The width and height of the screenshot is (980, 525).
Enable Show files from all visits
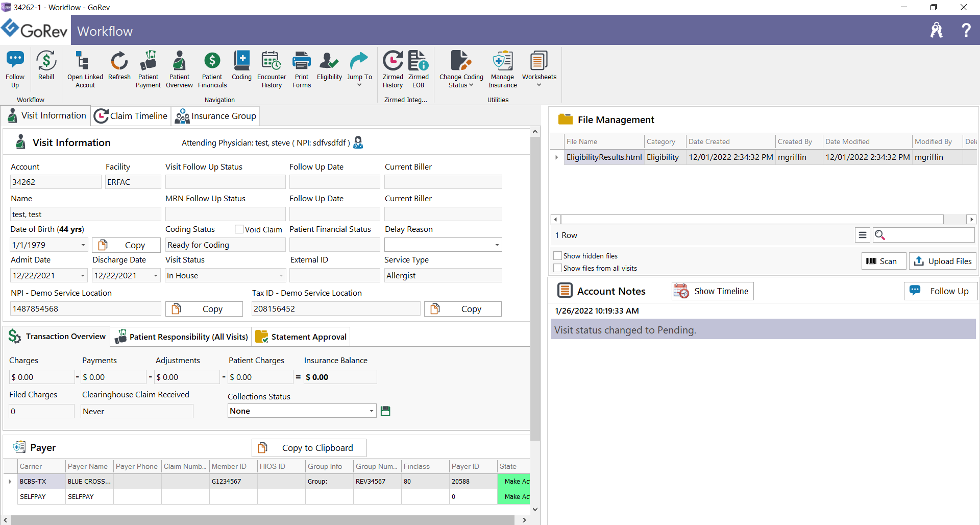click(x=558, y=268)
